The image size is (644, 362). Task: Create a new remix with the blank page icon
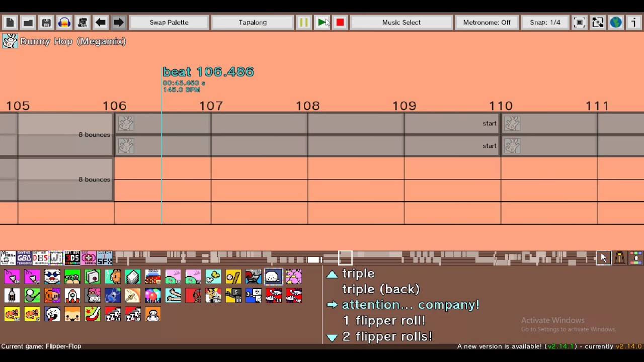(10, 22)
